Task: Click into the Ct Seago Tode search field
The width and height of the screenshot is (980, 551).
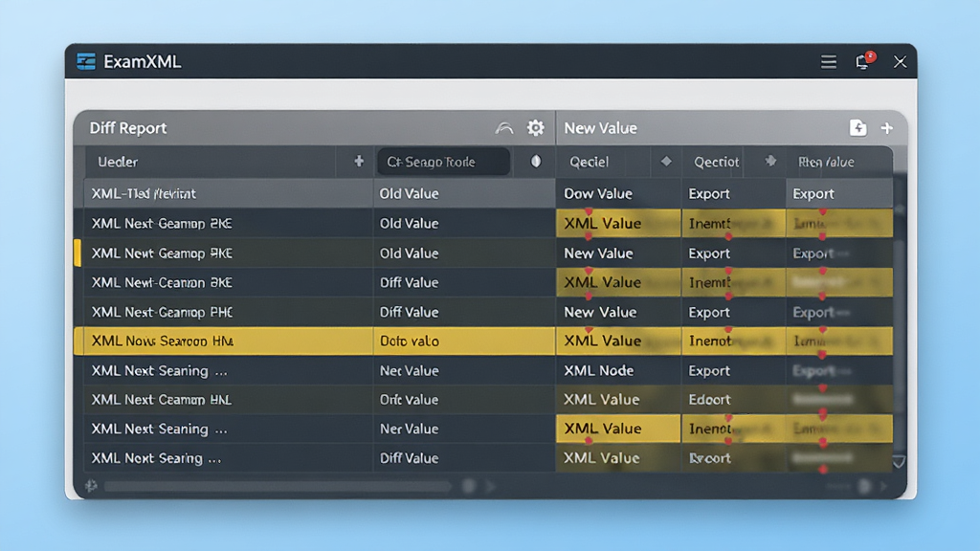Action: [444, 162]
